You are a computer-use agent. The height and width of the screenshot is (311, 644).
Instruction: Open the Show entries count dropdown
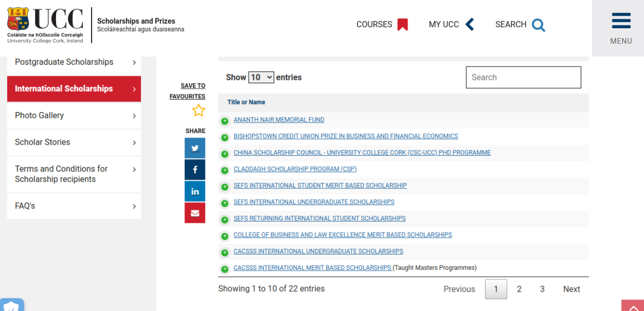point(261,78)
